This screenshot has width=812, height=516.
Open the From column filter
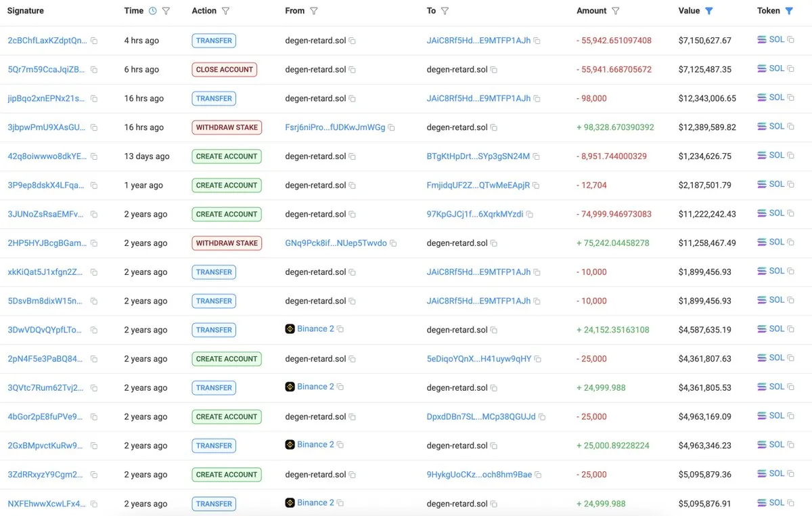point(314,11)
